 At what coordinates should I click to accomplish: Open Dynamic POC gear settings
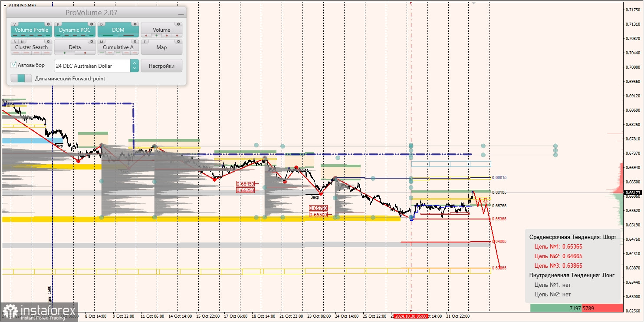pos(92,24)
